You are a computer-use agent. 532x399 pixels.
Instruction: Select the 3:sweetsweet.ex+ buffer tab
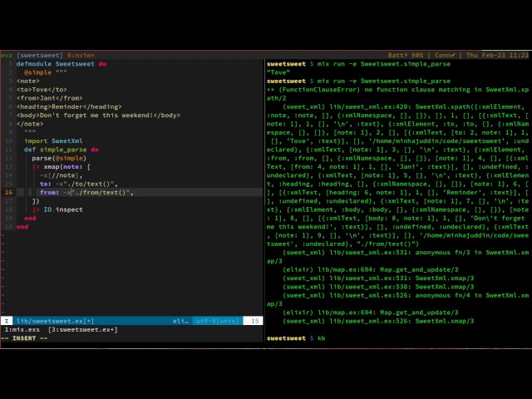pos(83,329)
